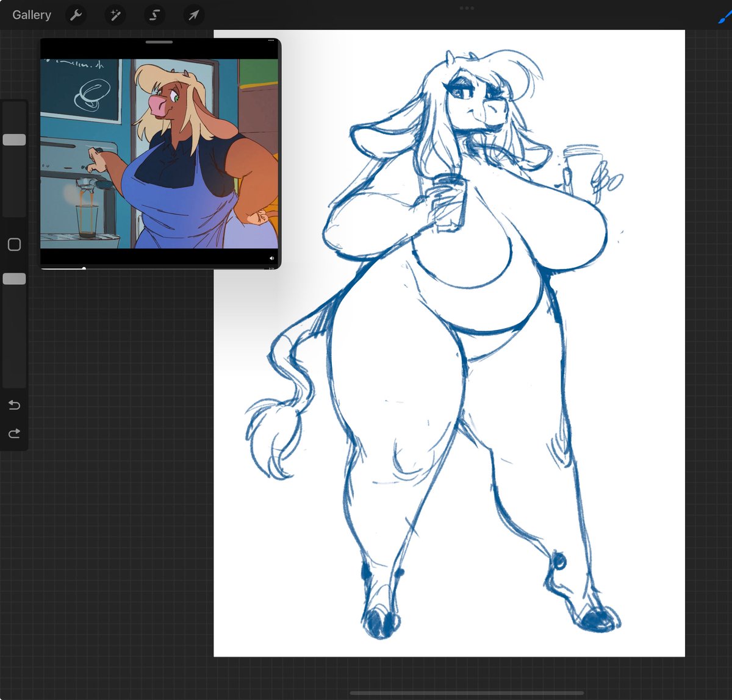Return to the Gallery
This screenshot has width=732, height=700.
pyautogui.click(x=31, y=15)
